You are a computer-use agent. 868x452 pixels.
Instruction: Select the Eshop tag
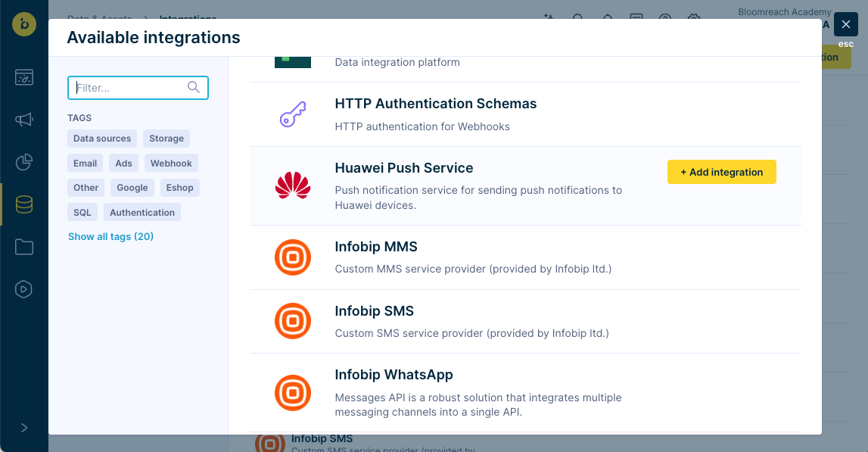(180, 188)
